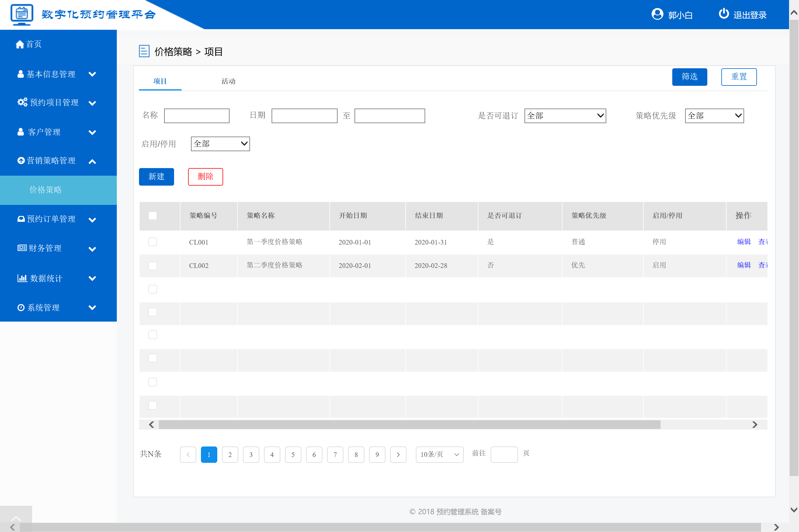
Task: Click the 预约项目管理 gears icon
Action: (x=22, y=102)
